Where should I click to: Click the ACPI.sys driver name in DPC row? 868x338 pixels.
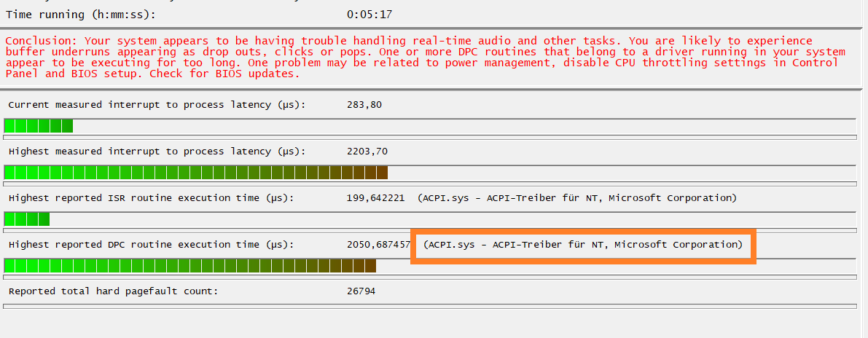[x=583, y=244]
